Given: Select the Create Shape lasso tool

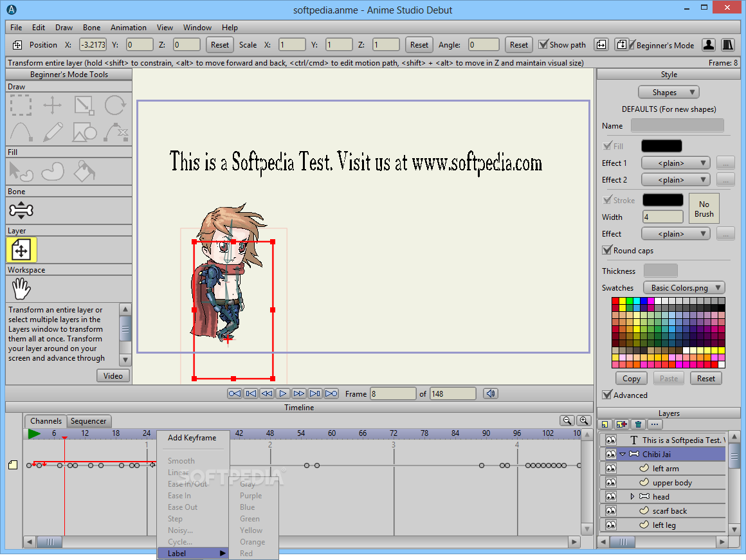Looking at the screenshot, I should coord(52,171).
